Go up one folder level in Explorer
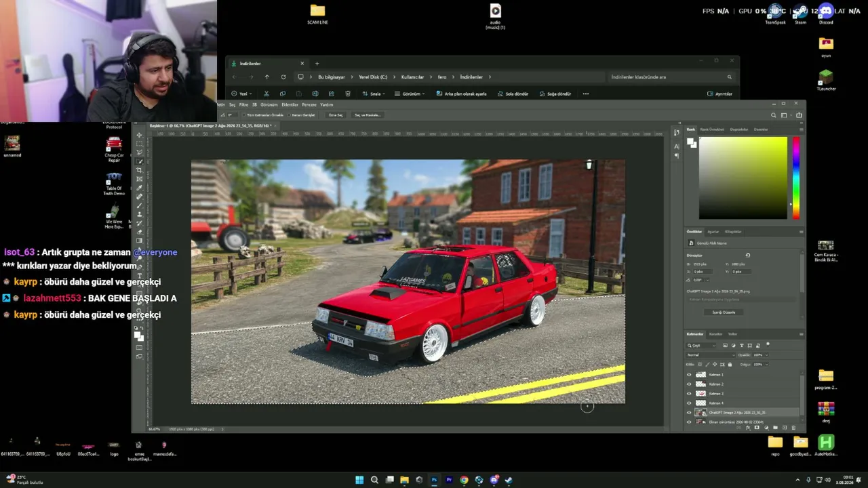Screen dimensions: 868x488 tap(267, 77)
